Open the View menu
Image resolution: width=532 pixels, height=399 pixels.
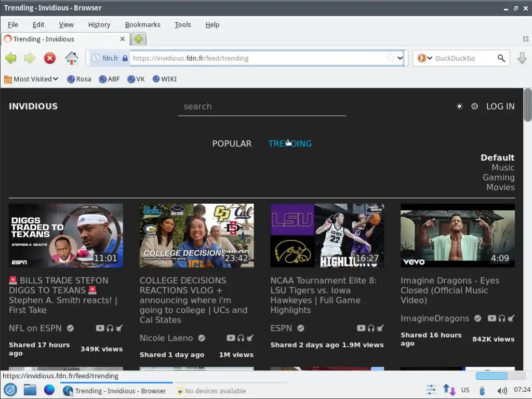(66, 25)
